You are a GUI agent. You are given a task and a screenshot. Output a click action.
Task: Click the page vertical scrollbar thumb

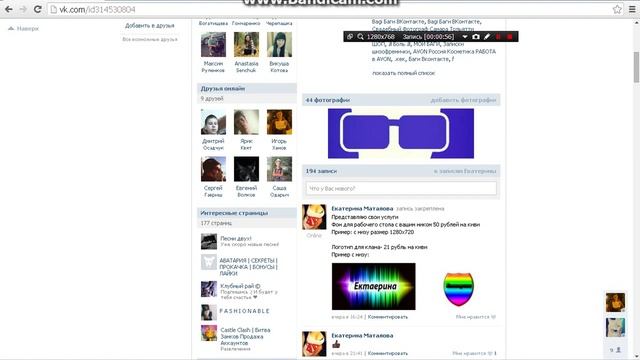click(x=636, y=67)
